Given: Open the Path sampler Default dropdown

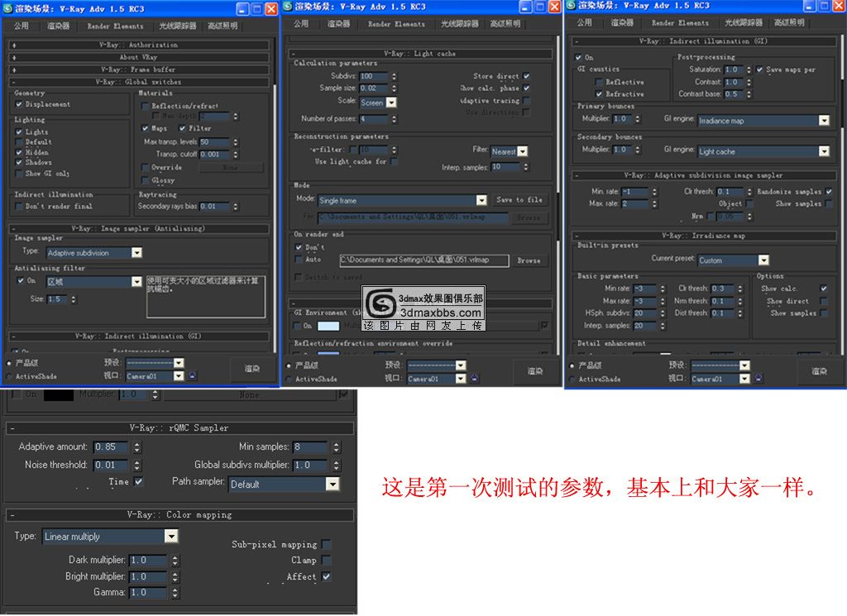Looking at the screenshot, I should 284,485.
